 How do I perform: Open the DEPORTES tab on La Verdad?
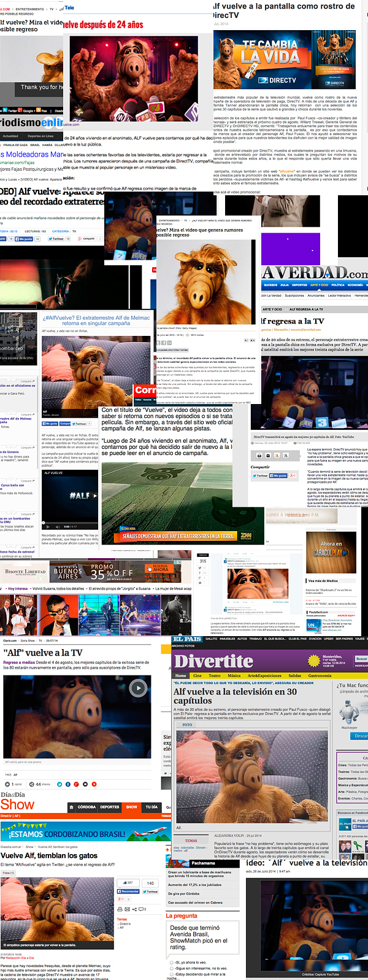pos(299,285)
